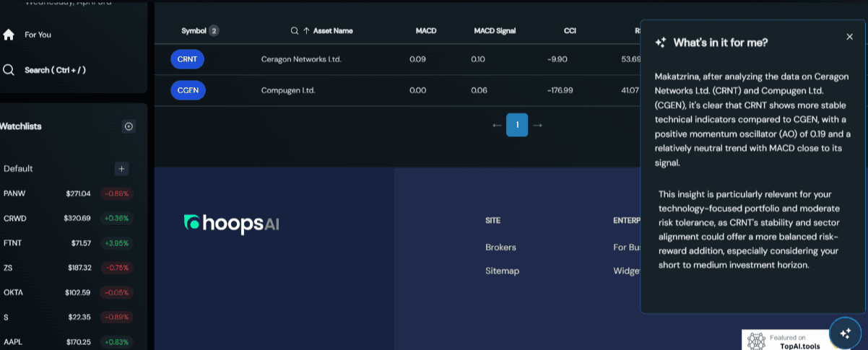Image resolution: width=868 pixels, height=350 pixels.
Task: Go to next page arrow
Action: [x=537, y=125]
